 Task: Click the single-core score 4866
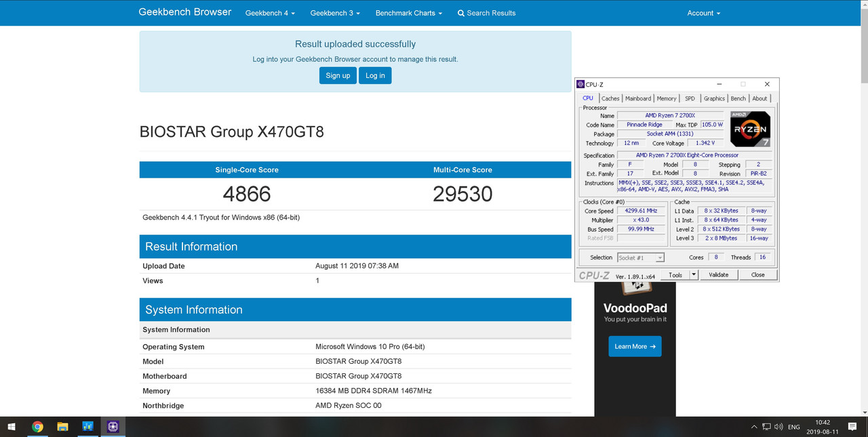247,194
